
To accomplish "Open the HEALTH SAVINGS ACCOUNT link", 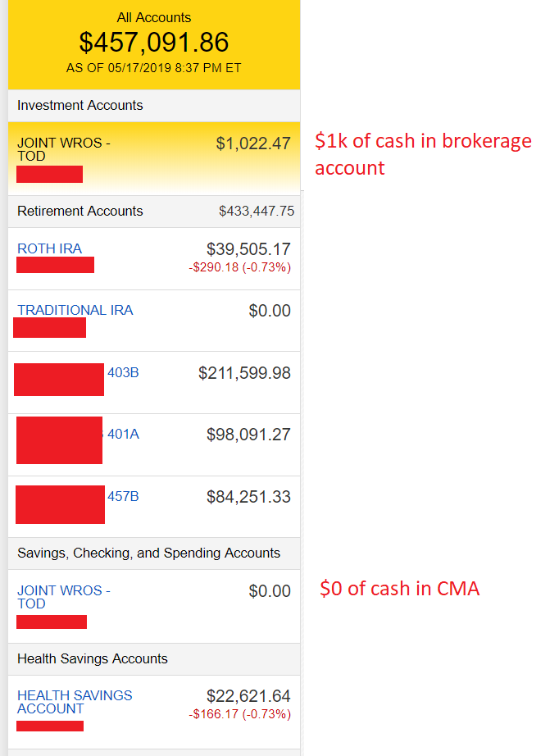I will tap(74, 702).
